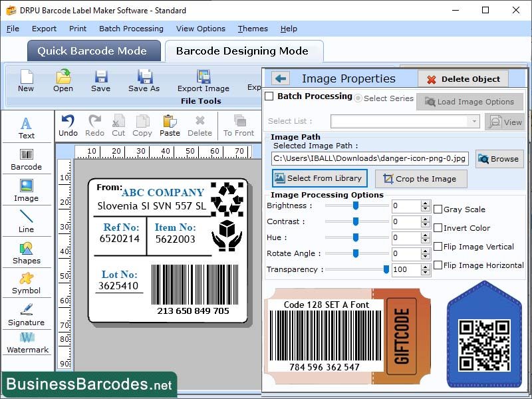
Task: Create a new label with the New icon
Action: click(x=25, y=81)
